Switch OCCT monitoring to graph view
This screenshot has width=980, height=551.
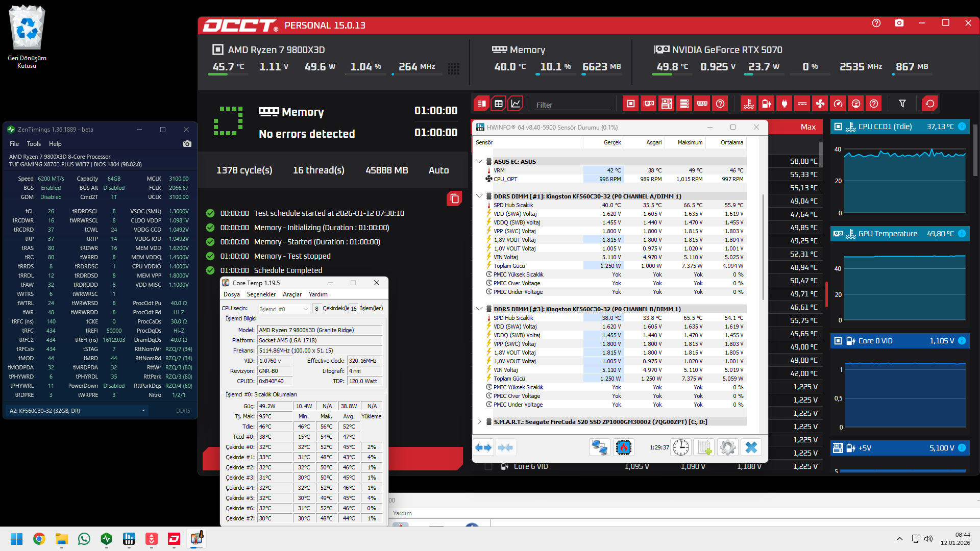click(x=516, y=104)
